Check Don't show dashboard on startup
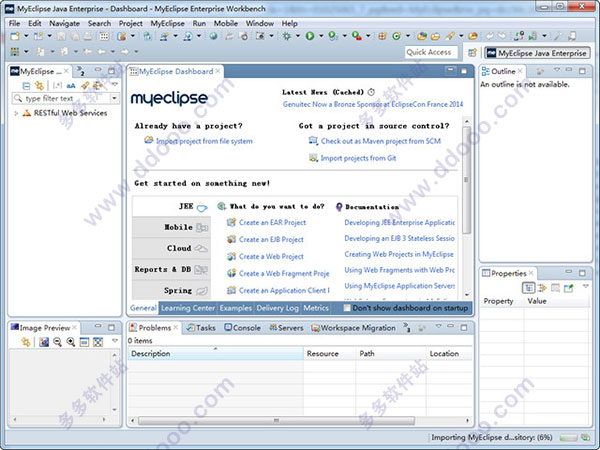The image size is (600, 450). 347,308
